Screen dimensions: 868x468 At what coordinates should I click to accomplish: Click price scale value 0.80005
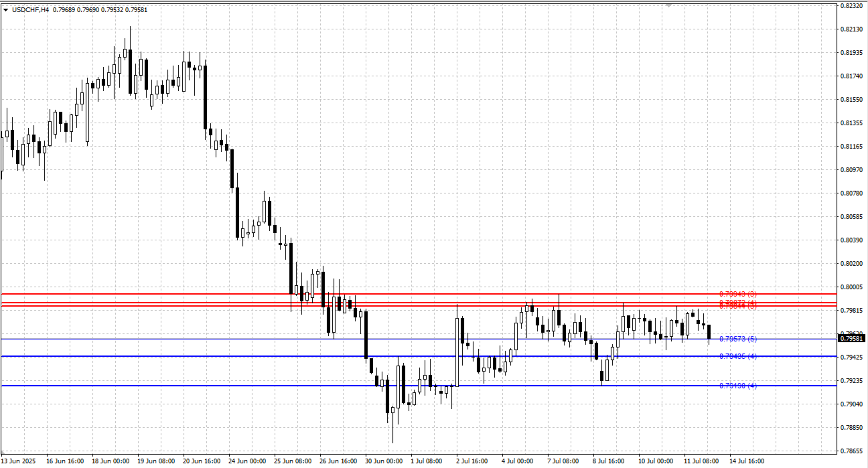tap(852, 287)
